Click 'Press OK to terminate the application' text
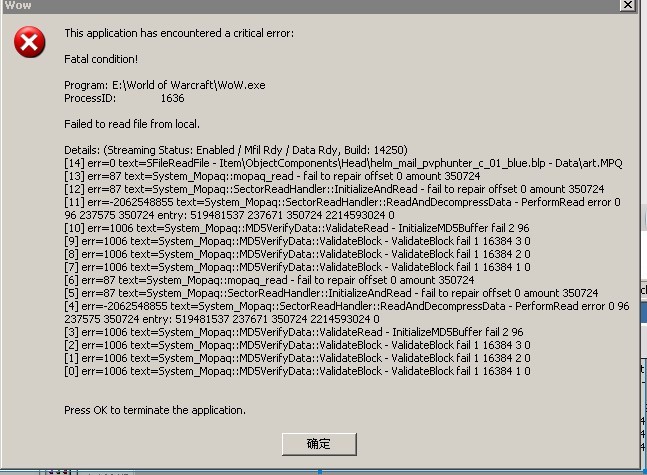This screenshot has height=475, width=647. [154, 410]
